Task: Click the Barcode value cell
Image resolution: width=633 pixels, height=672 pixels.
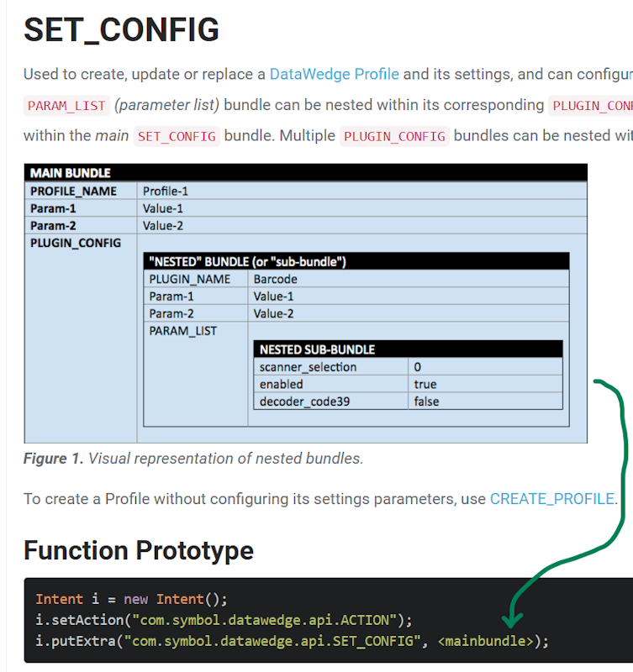Action: [x=276, y=279]
